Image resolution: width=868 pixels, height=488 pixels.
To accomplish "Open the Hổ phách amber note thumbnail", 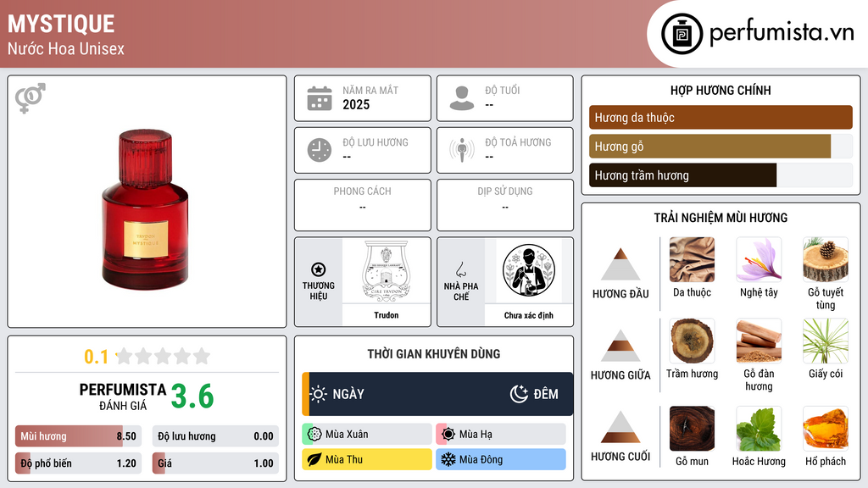I will (826, 429).
